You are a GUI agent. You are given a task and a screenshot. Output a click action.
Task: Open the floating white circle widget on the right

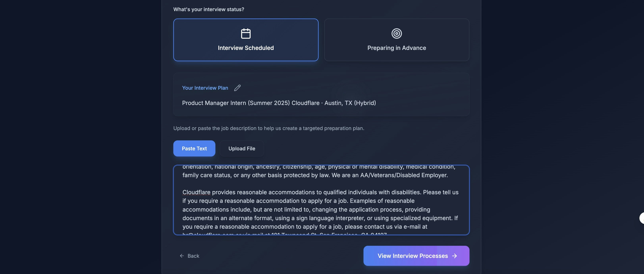642,218
